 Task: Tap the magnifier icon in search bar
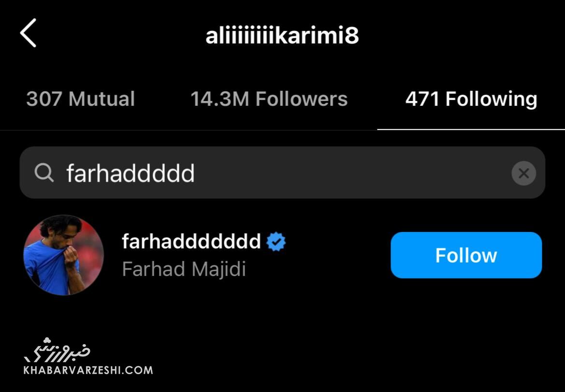tap(44, 173)
